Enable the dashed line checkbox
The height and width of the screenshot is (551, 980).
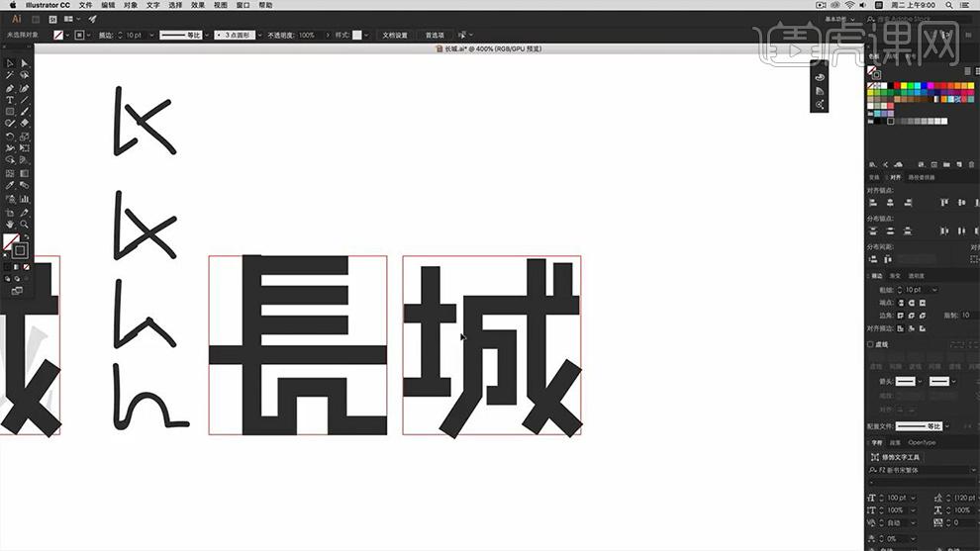point(871,344)
